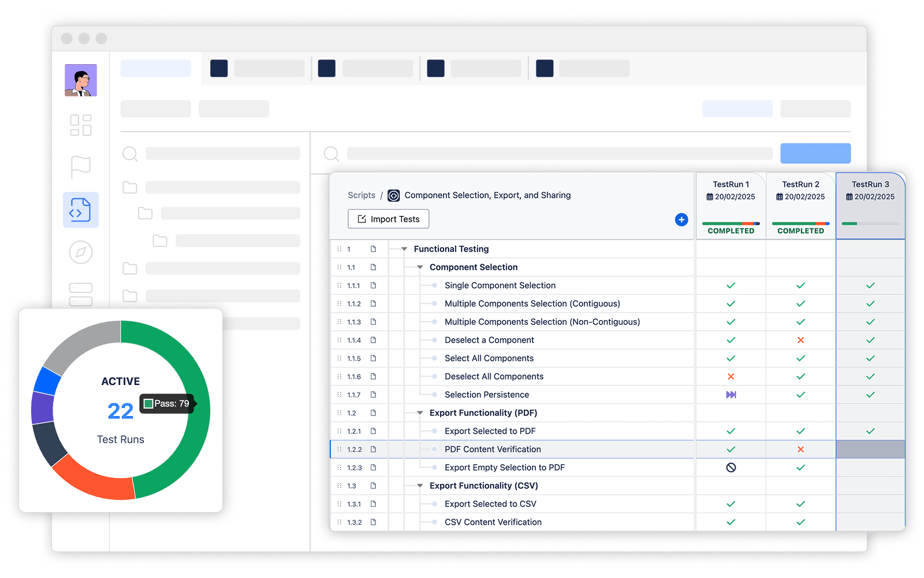Click the blue plus button to add a test run
Screen dimensions: 924x578
click(x=681, y=220)
